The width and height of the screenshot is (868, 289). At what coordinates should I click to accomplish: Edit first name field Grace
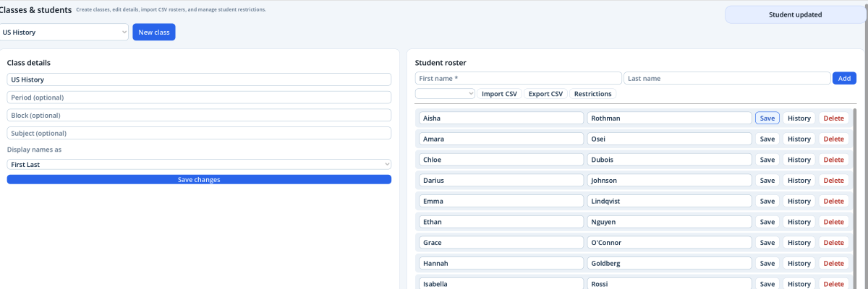click(501, 243)
